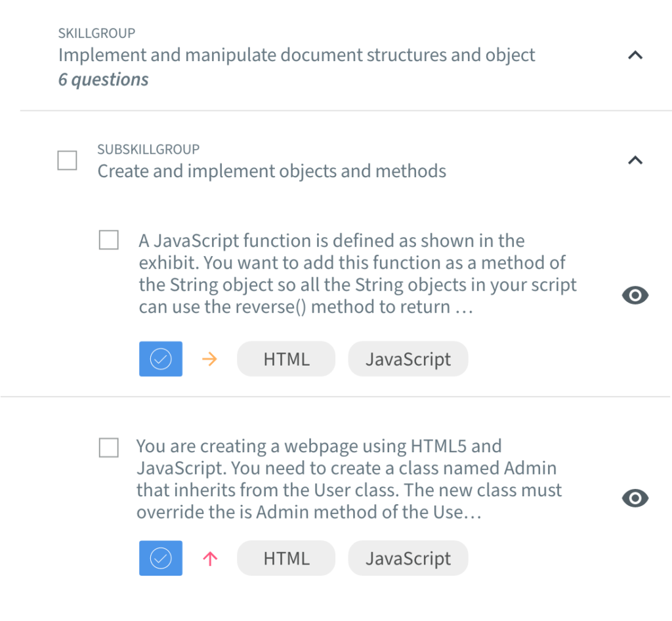Screen dimensions: 672x621
Task: Open the String reverse() method question text
Action: [358, 274]
